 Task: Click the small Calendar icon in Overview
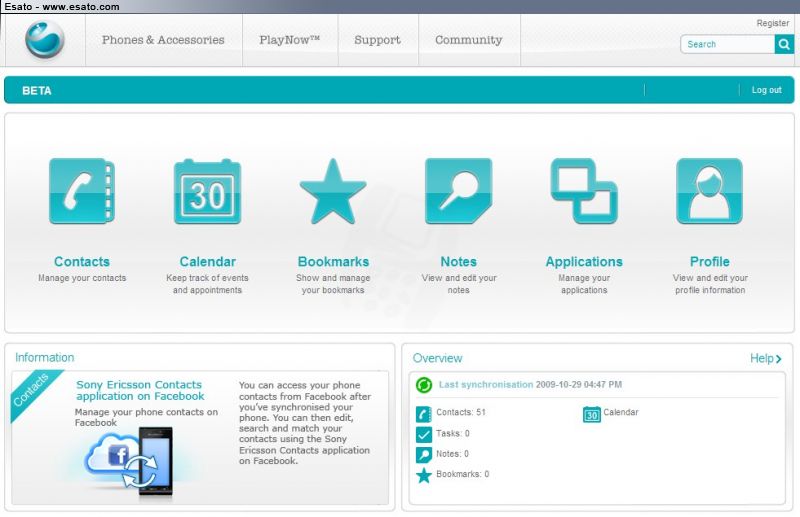point(591,414)
